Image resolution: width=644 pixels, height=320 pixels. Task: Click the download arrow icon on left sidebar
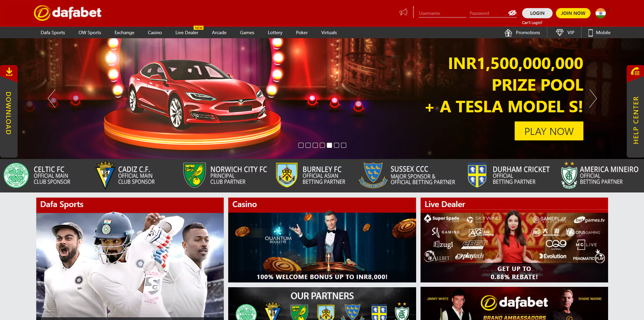pos(9,72)
